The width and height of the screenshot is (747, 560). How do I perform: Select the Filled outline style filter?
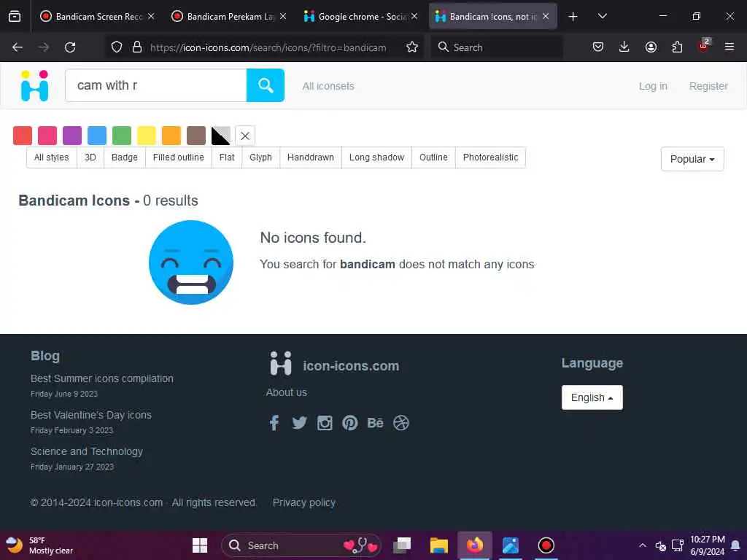pyautogui.click(x=178, y=157)
